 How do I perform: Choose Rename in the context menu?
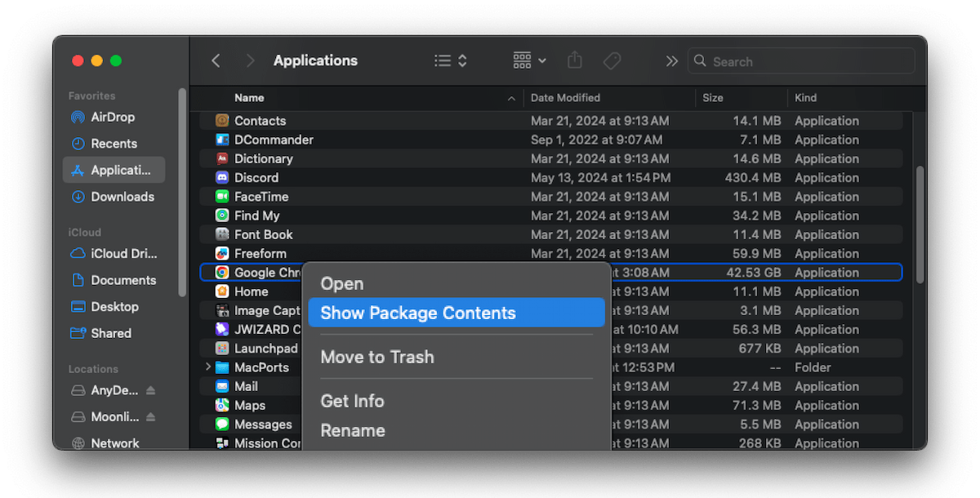point(353,430)
